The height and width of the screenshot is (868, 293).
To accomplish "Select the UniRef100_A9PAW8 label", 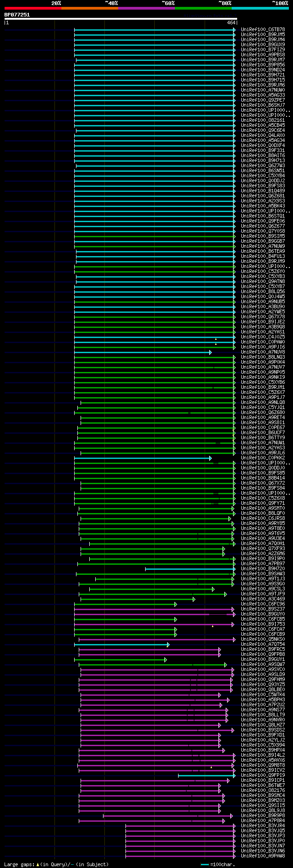I will pos(263,856).
